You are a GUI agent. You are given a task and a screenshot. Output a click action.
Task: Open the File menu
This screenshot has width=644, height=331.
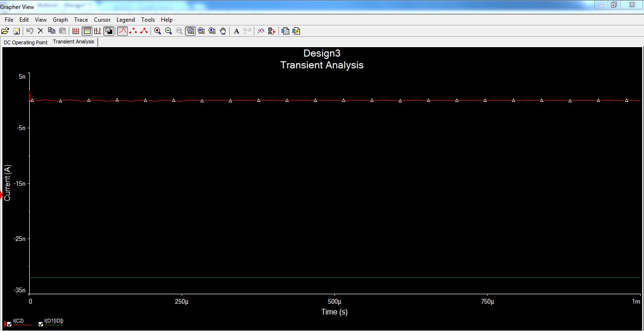point(9,20)
